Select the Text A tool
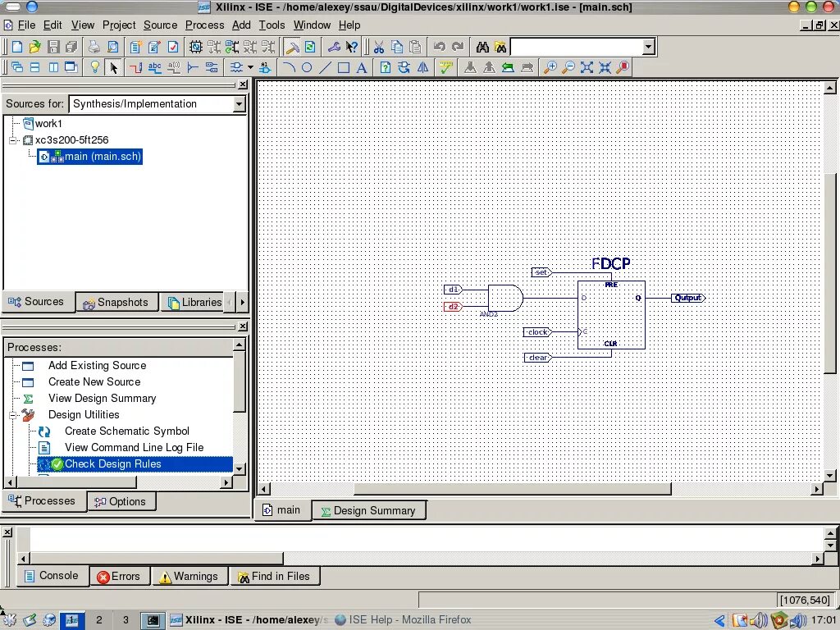 pyautogui.click(x=362, y=67)
